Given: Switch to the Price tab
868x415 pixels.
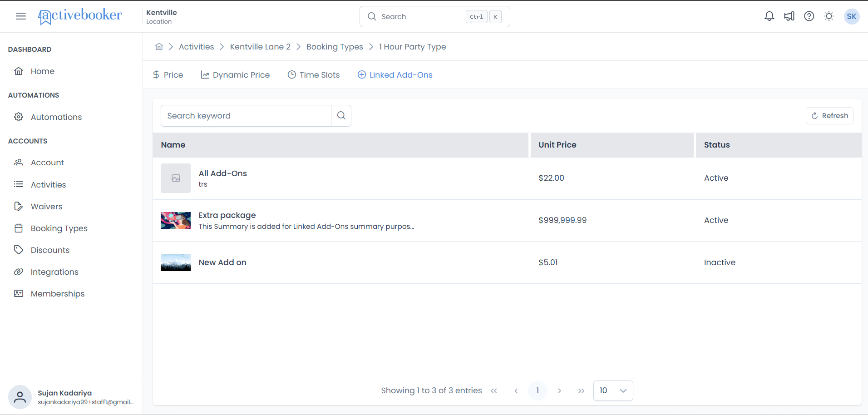Looking at the screenshot, I should 168,75.
